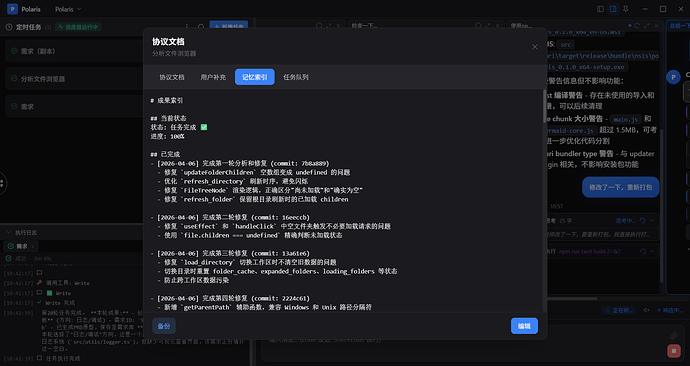Click status icon of 需求（副本）

click(14, 51)
